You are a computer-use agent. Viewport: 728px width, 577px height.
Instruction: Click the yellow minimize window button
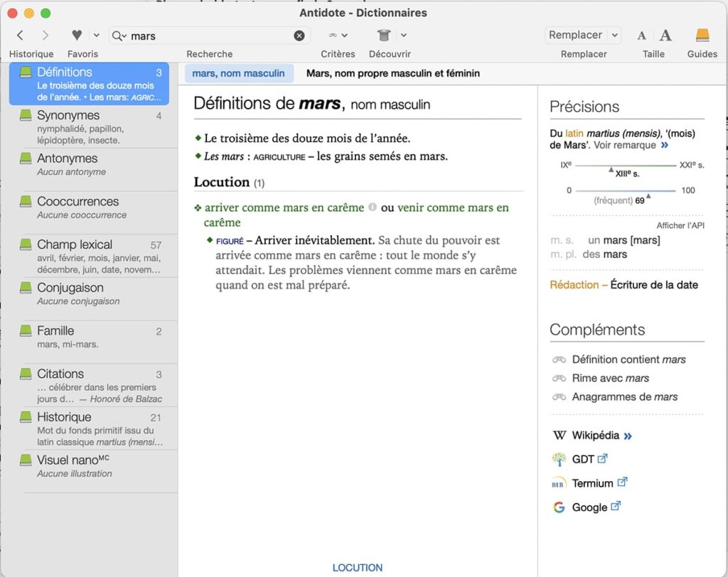28,13
